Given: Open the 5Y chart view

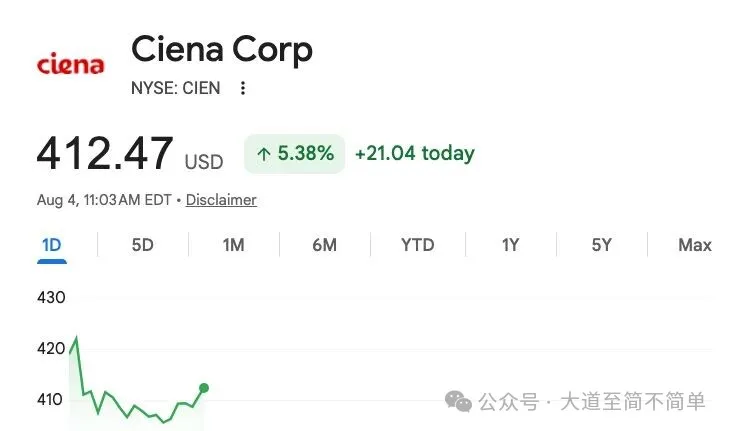Looking at the screenshot, I should [x=601, y=245].
